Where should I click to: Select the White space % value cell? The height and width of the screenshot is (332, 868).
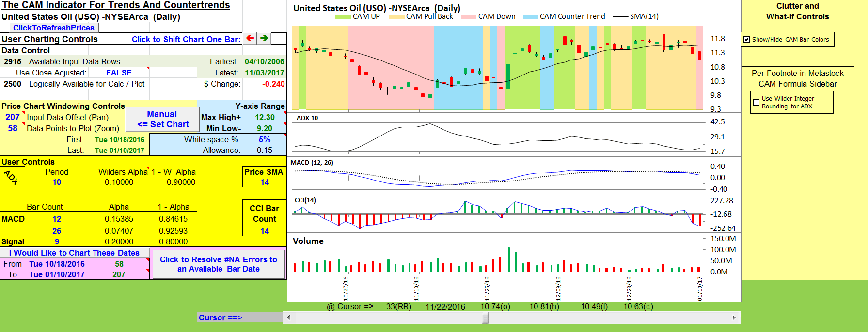point(265,139)
